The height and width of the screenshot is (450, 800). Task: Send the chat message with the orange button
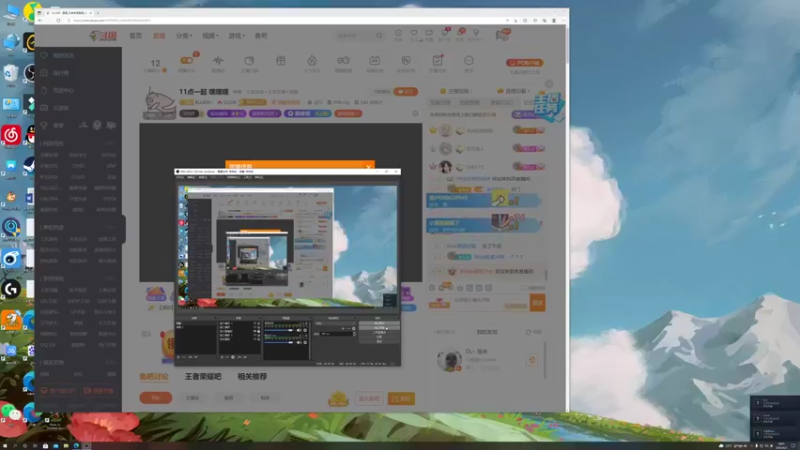point(538,303)
